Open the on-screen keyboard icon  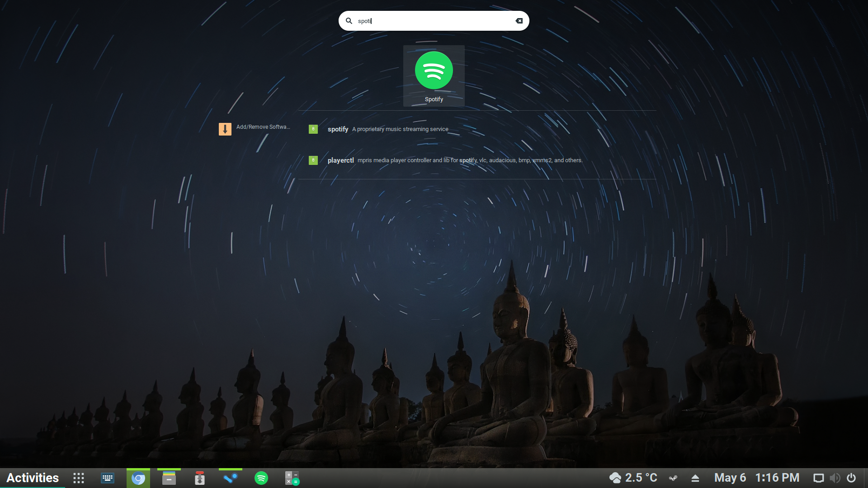coord(108,478)
